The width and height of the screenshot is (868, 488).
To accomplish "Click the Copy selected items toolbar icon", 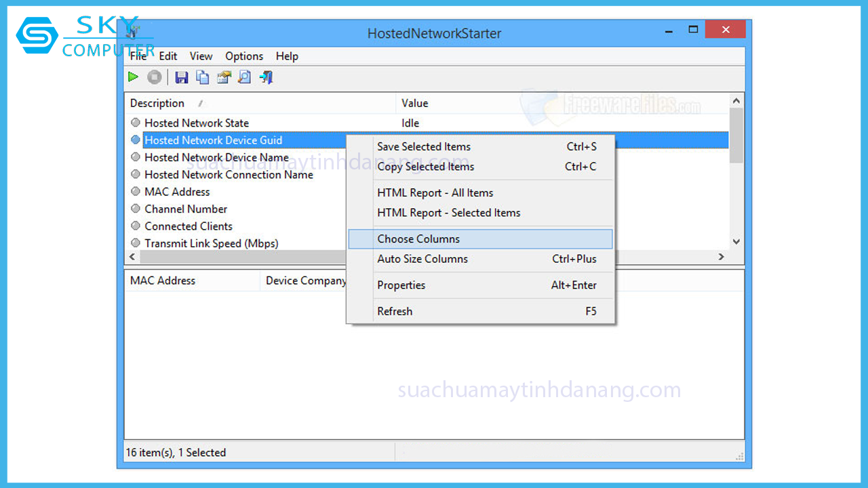I will pos(203,77).
